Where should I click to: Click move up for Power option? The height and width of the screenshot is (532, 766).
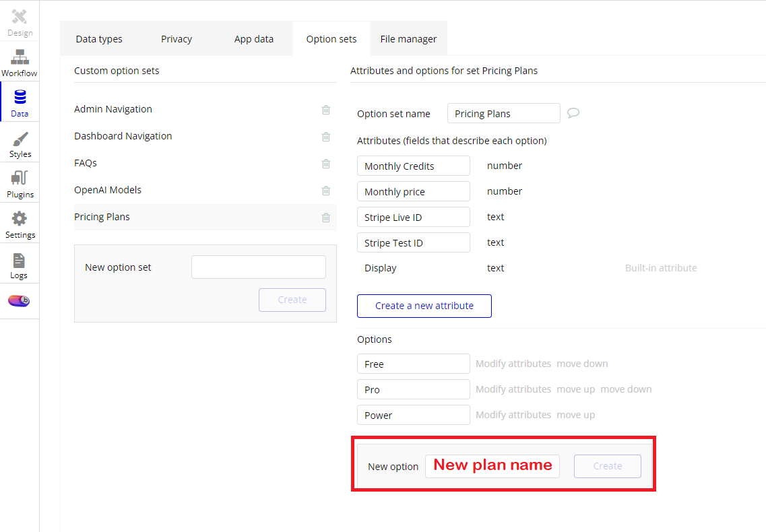[576, 415]
